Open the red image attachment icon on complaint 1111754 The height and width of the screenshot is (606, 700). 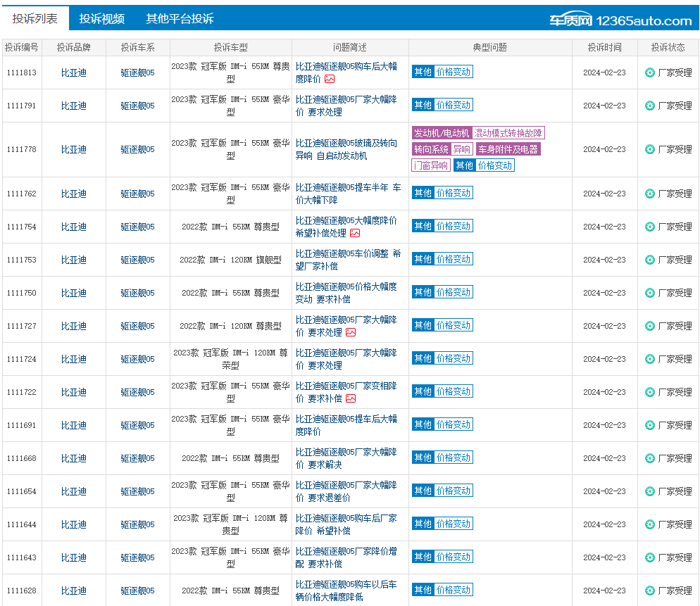tap(354, 233)
